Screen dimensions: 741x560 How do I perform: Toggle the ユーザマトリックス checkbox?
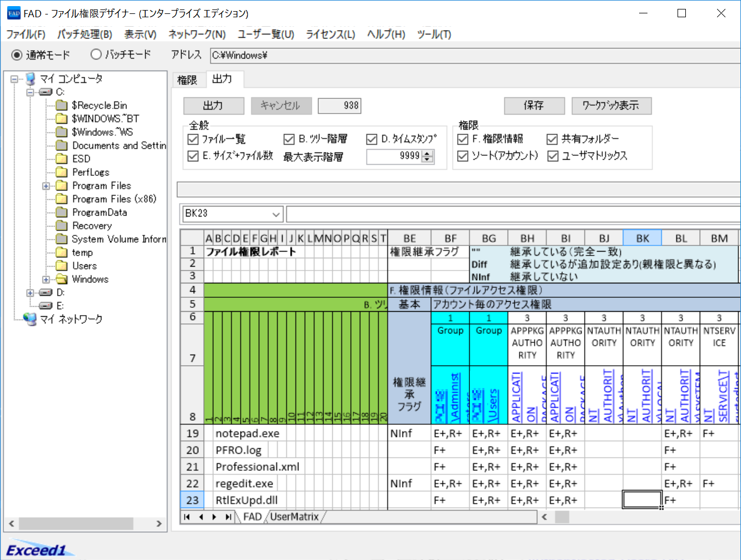pos(553,156)
